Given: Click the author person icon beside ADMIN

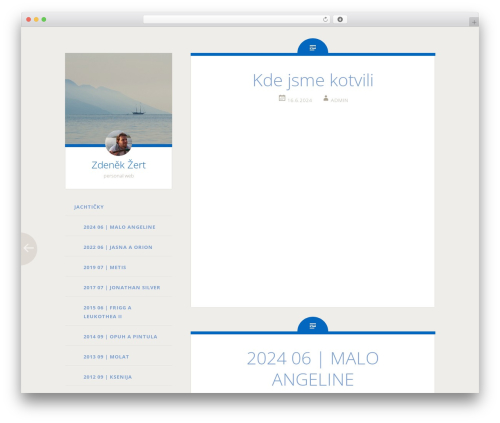Looking at the screenshot, I should pyautogui.click(x=326, y=98).
